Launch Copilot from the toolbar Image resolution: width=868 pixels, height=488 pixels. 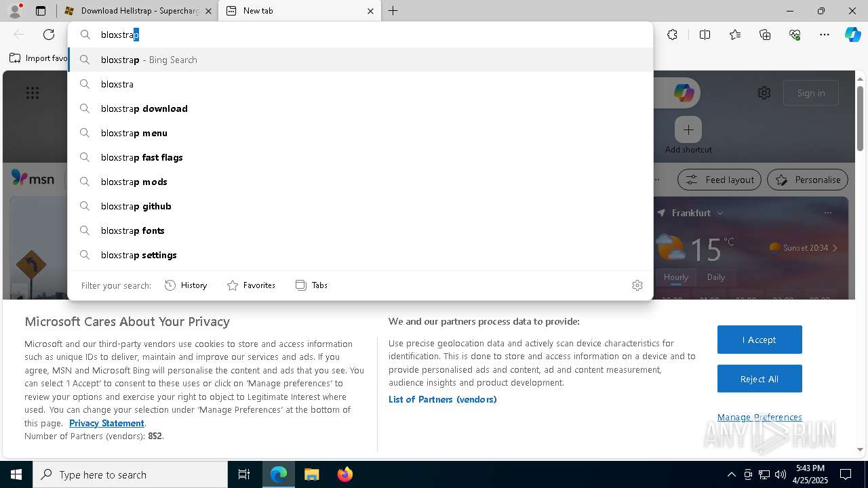(852, 35)
